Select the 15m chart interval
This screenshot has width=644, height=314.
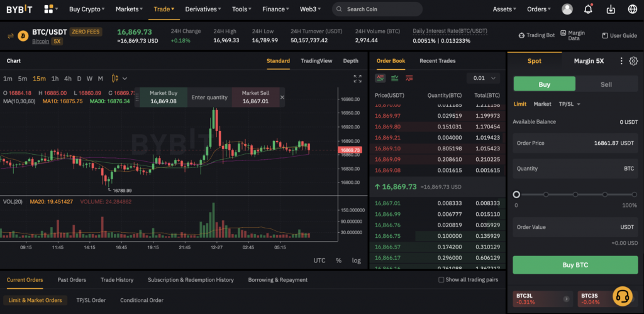[40, 79]
